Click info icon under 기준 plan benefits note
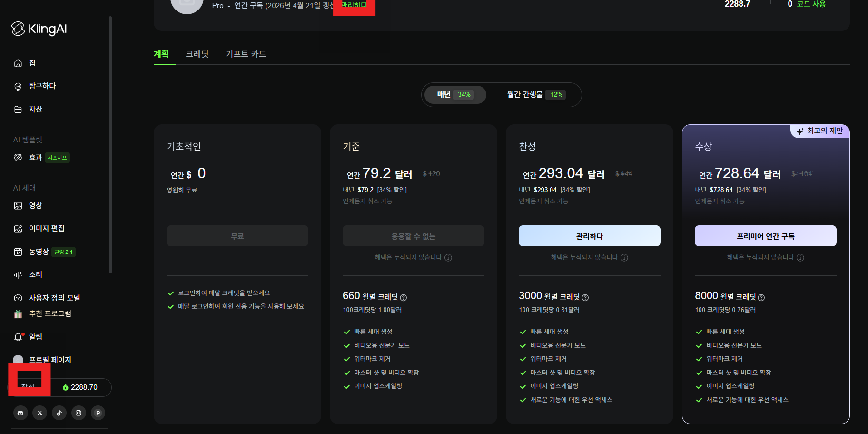This screenshot has height=434, width=868. pos(448,258)
